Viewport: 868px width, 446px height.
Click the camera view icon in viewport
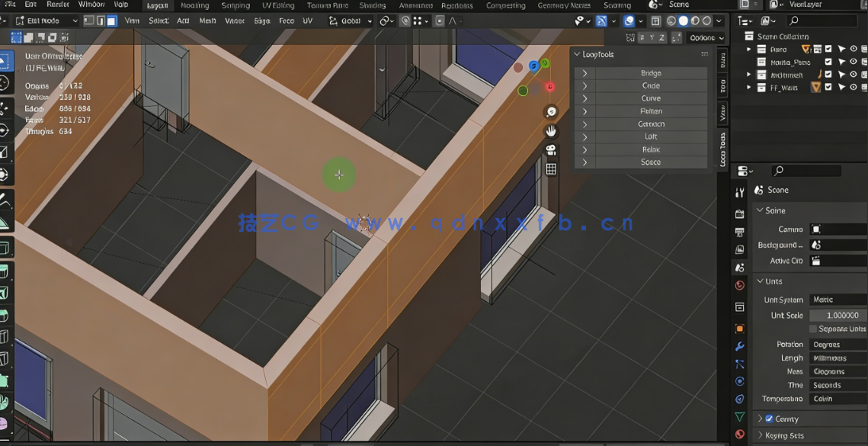coord(551,149)
